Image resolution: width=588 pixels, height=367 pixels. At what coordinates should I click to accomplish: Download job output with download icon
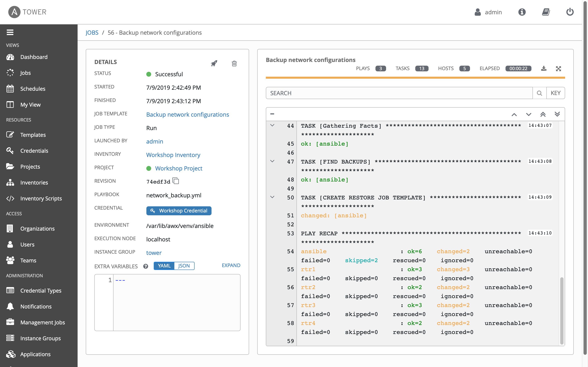point(544,69)
